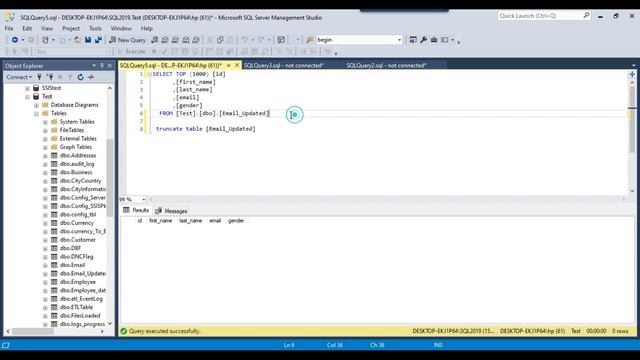Click the Open File folder icon
The height and width of the screenshot is (360, 640).
pyautogui.click(x=77, y=40)
